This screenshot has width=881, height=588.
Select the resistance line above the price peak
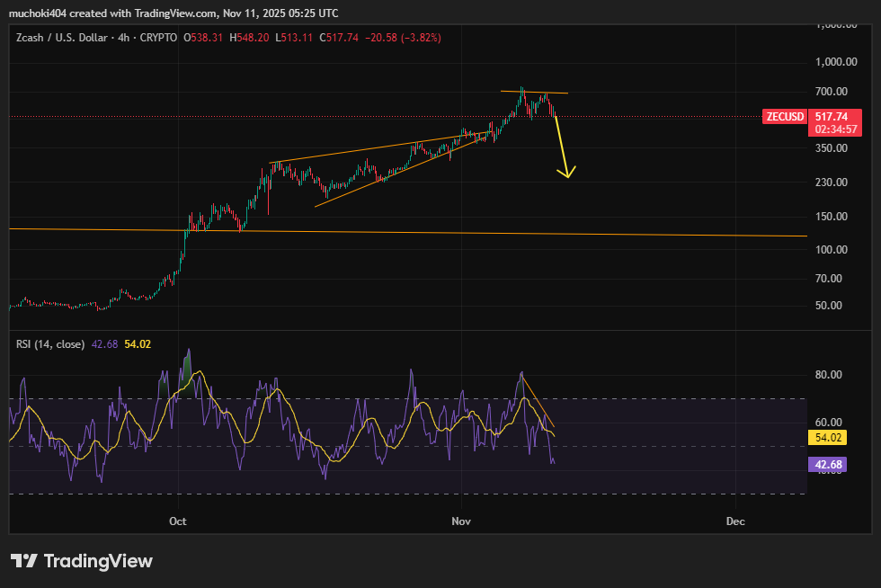tap(535, 92)
